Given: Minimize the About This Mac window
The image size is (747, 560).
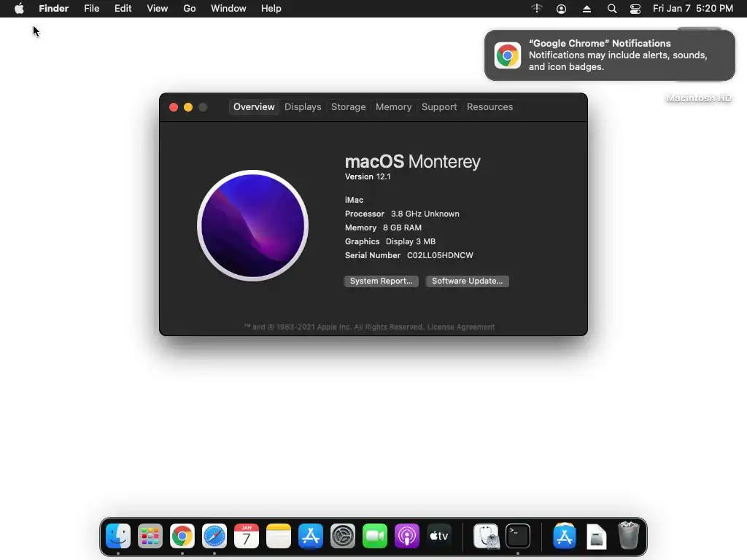Looking at the screenshot, I should click(188, 107).
